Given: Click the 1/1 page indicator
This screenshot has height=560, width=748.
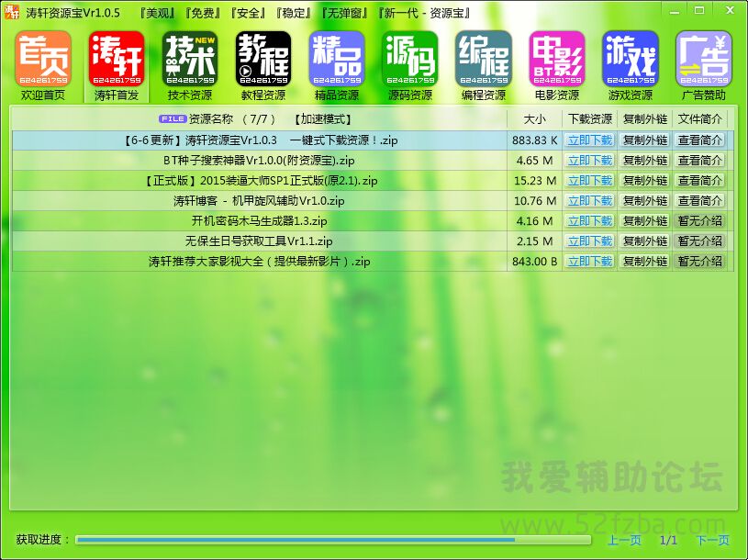Looking at the screenshot, I should coord(668,540).
